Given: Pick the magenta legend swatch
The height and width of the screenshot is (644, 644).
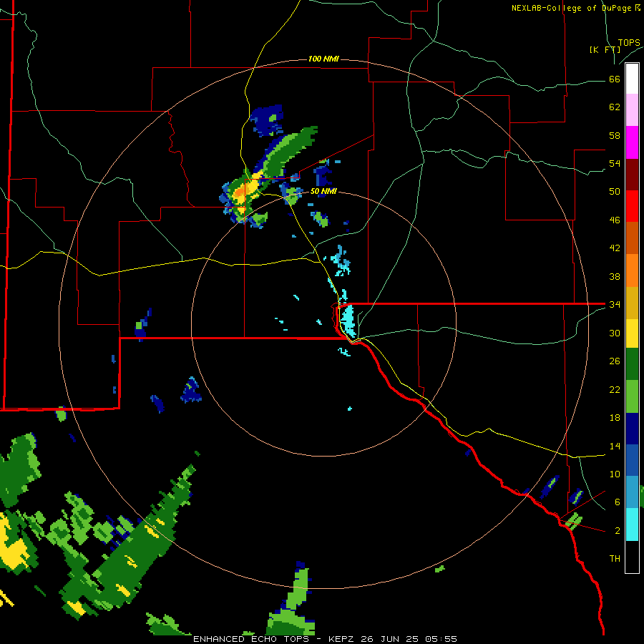Looking at the screenshot, I should click(x=632, y=142).
